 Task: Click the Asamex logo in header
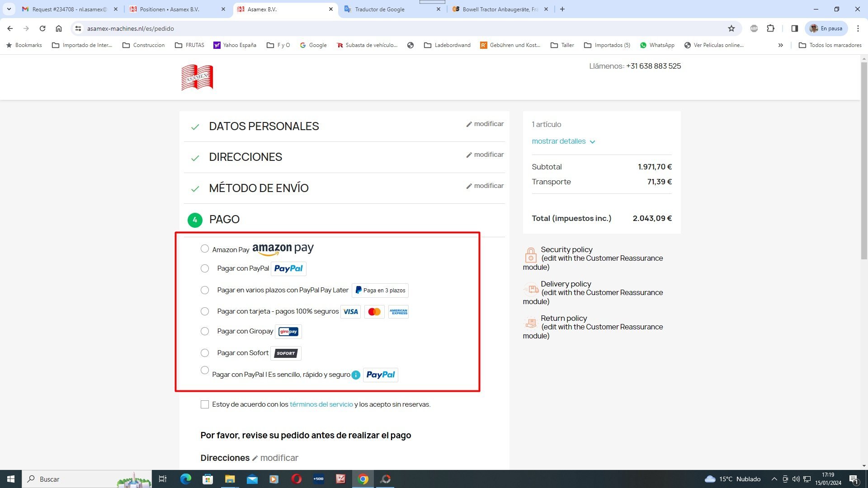197,77
